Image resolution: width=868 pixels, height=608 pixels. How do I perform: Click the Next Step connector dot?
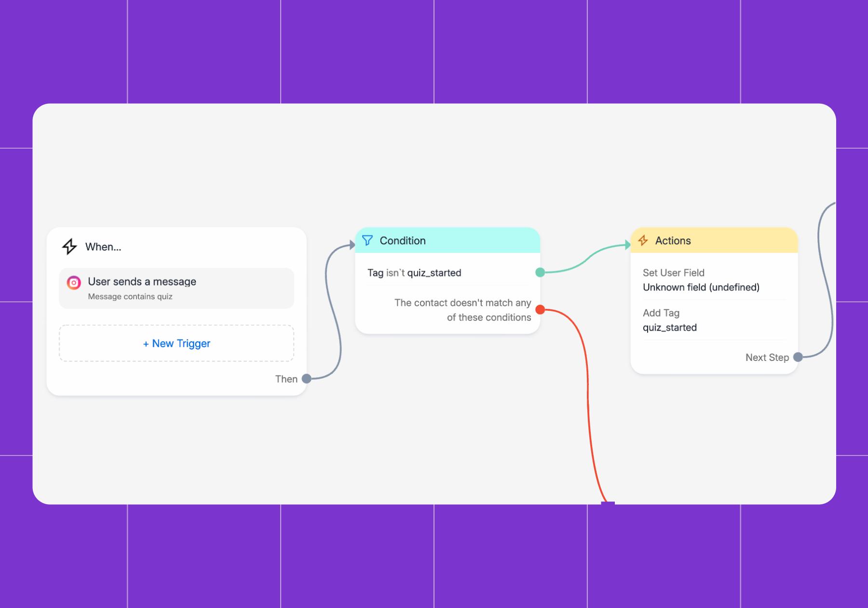click(x=798, y=357)
